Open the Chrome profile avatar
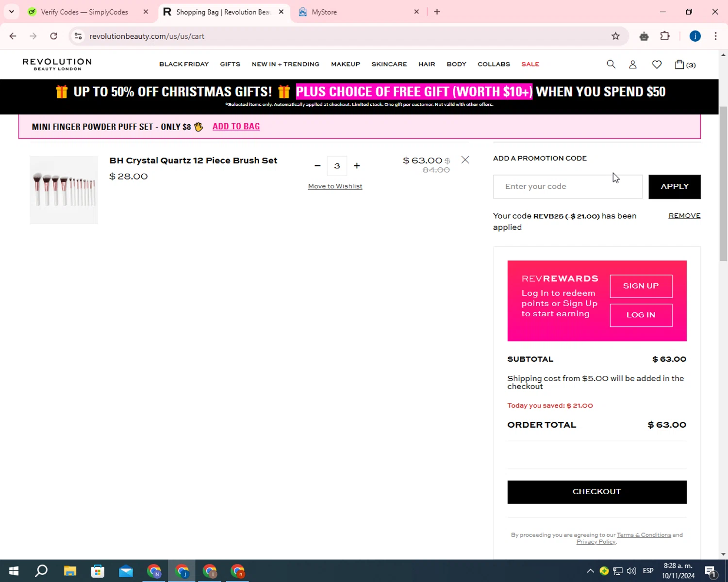The width and height of the screenshot is (728, 582). click(695, 36)
